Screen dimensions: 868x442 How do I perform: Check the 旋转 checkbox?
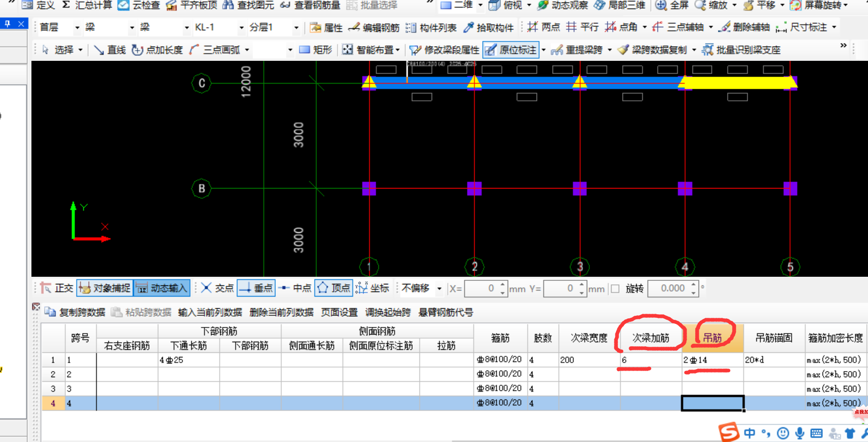[x=615, y=288]
